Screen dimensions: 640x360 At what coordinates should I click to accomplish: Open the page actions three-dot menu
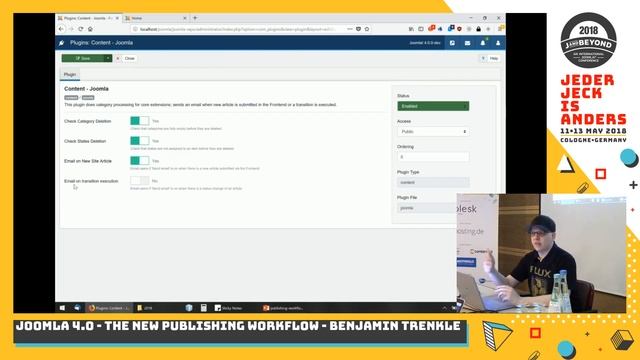pos(350,29)
